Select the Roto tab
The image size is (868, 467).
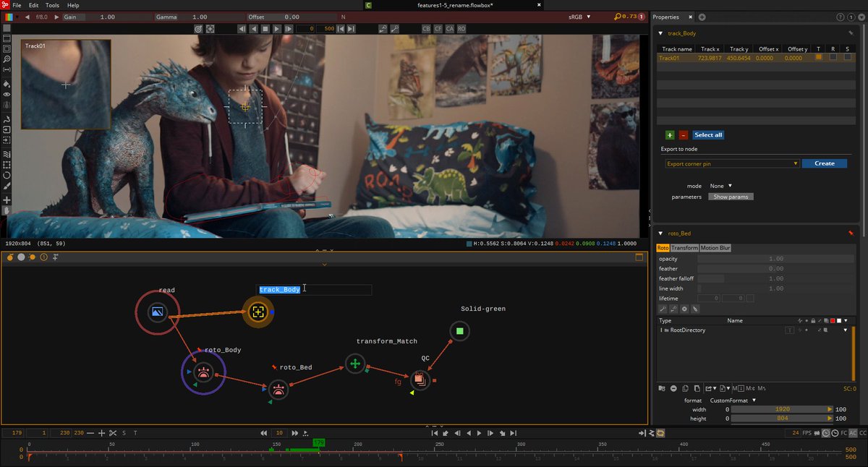[663, 248]
